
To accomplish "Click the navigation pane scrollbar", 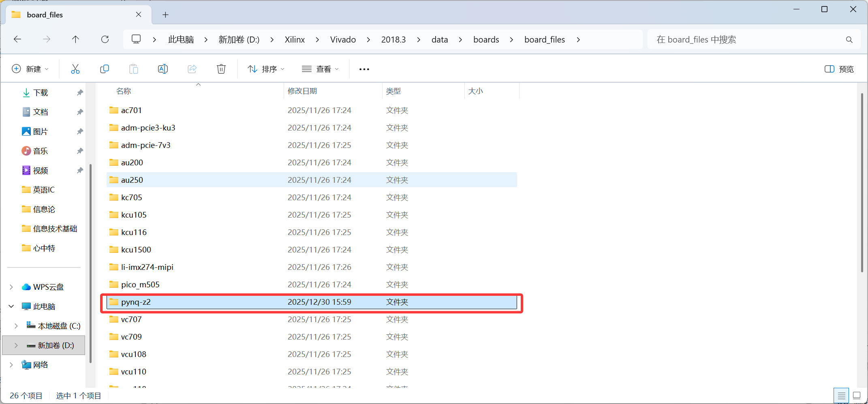I will click(90, 263).
